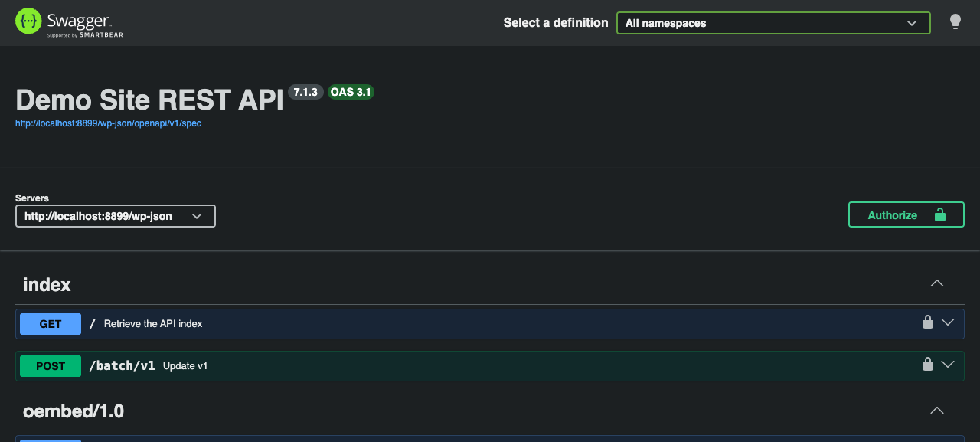This screenshot has width=980, height=442.
Task: Click the "Select a definition" label
Action: 556,23
